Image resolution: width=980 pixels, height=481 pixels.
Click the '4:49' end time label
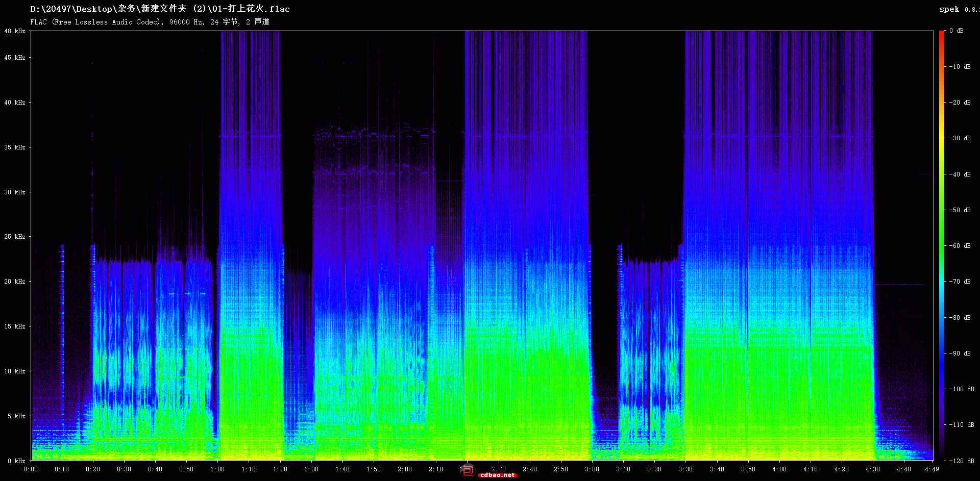point(932,469)
